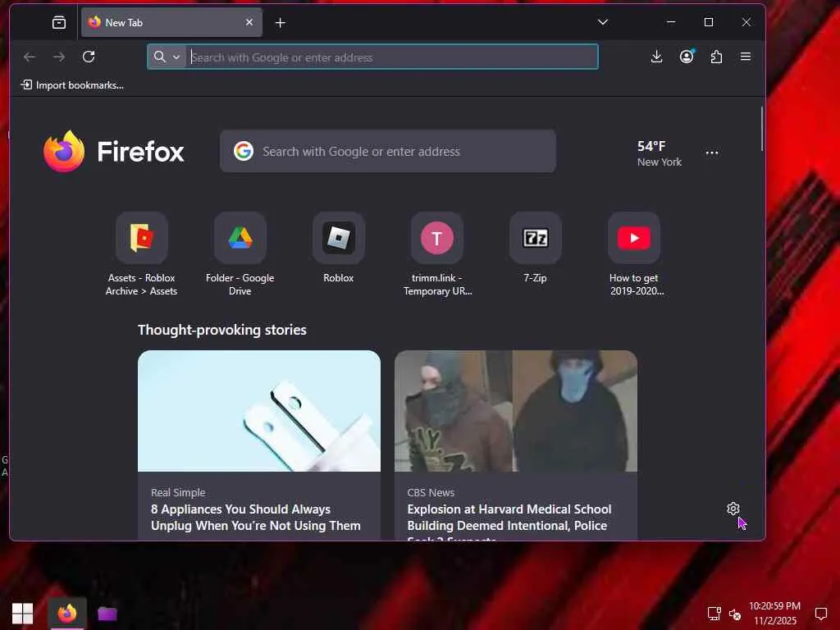
Task: Close the New Tab tab
Action: 249,22
